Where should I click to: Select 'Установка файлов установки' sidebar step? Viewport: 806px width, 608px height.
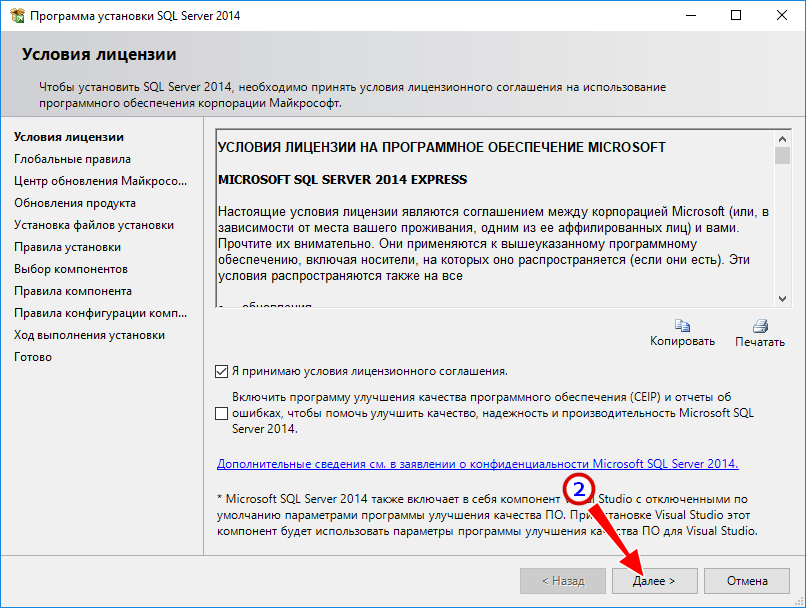[94, 225]
